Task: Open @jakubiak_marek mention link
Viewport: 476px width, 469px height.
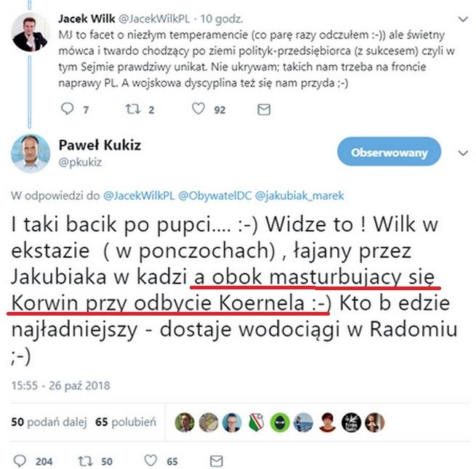Action: (x=299, y=196)
